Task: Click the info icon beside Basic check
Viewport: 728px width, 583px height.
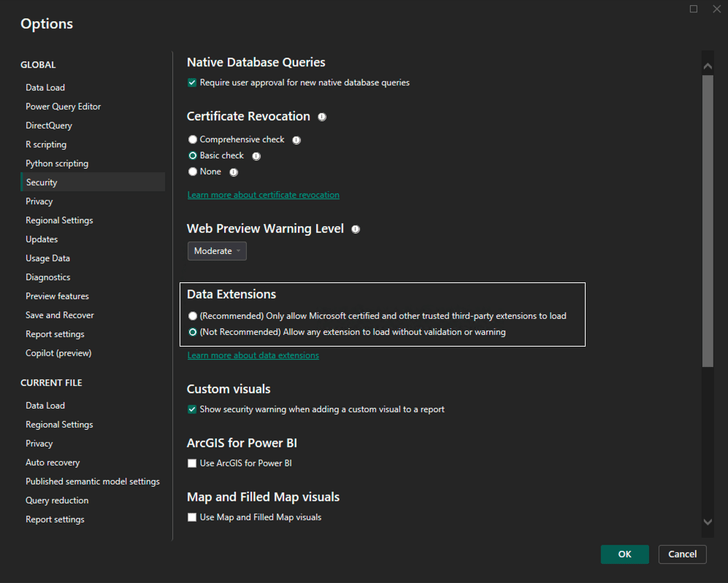Action: click(256, 155)
